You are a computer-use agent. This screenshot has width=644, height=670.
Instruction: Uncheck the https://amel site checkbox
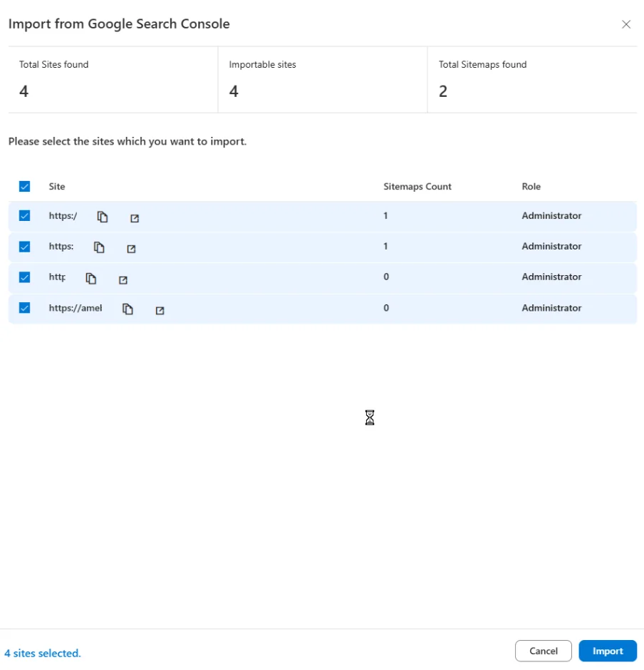click(25, 308)
